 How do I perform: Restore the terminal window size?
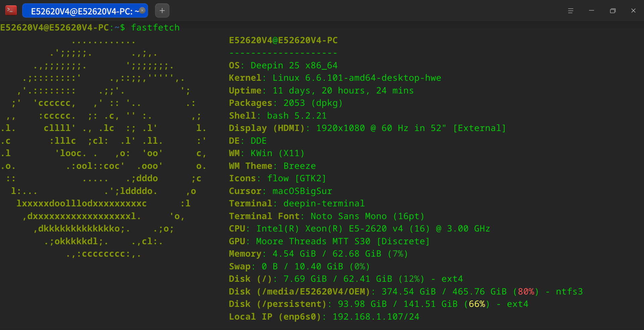coord(612,11)
